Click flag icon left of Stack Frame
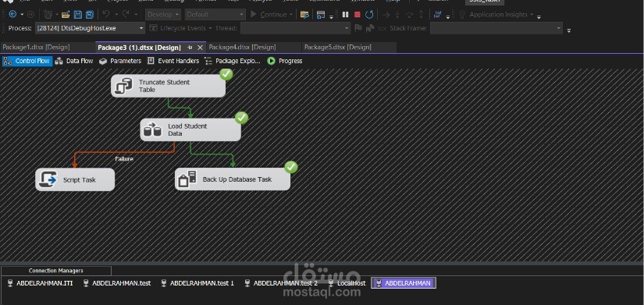This screenshot has height=305, width=644. [x=358, y=28]
